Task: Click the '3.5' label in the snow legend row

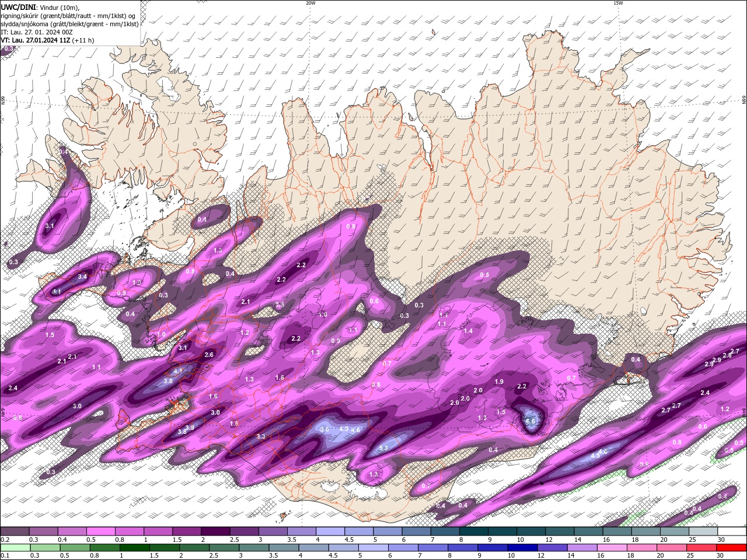Action: tap(291, 540)
